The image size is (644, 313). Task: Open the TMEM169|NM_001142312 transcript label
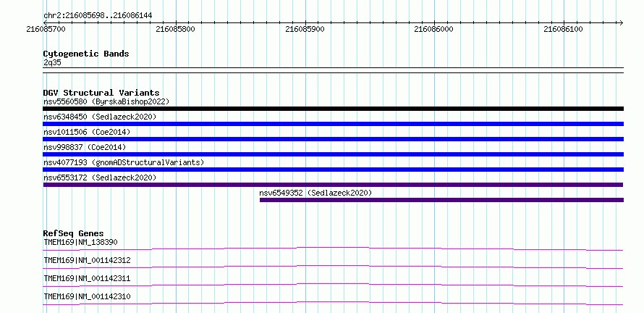pos(87,260)
